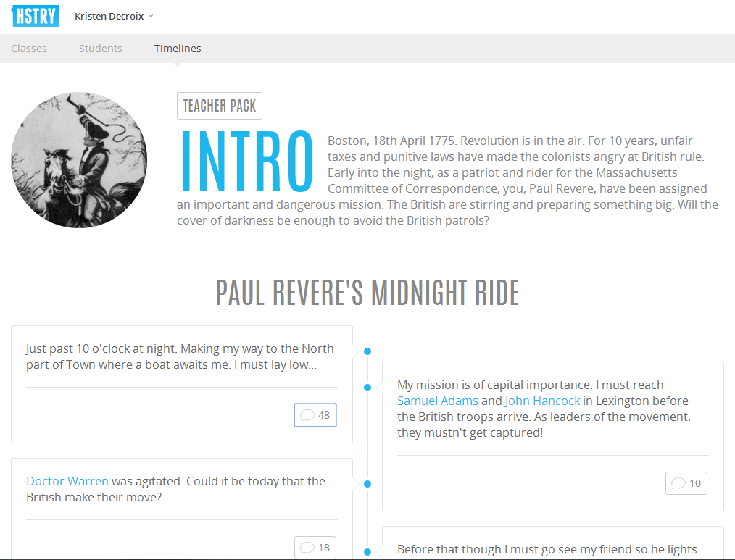Click the Teacher Pack button

tap(220, 106)
